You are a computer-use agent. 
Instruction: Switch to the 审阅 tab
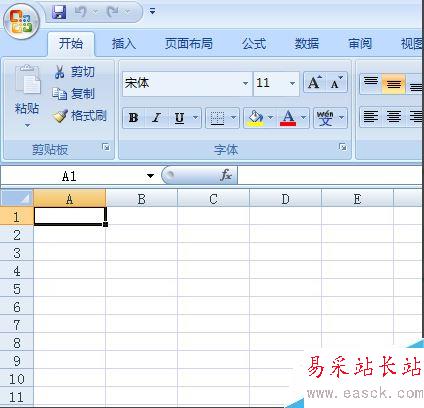(360, 44)
